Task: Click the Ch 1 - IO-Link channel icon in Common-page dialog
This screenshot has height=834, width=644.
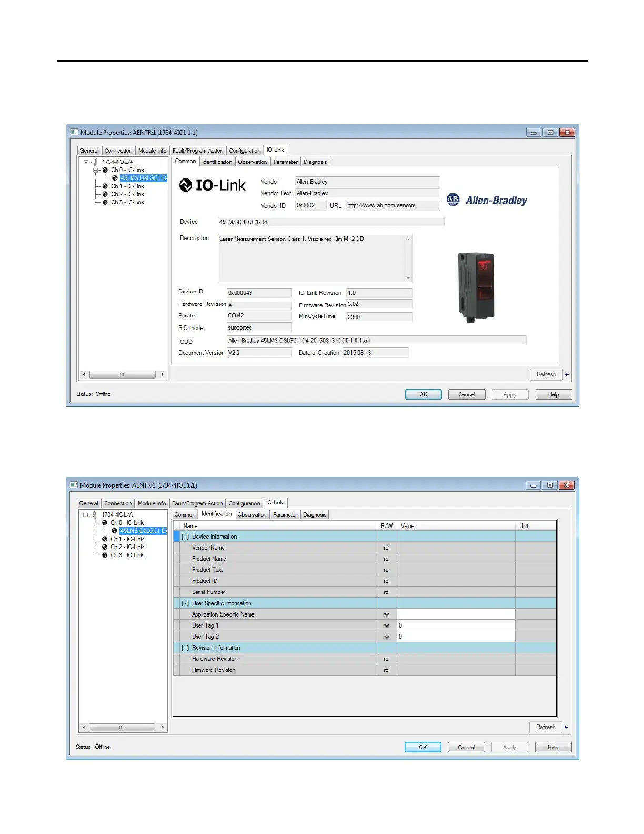Action: 105,186
